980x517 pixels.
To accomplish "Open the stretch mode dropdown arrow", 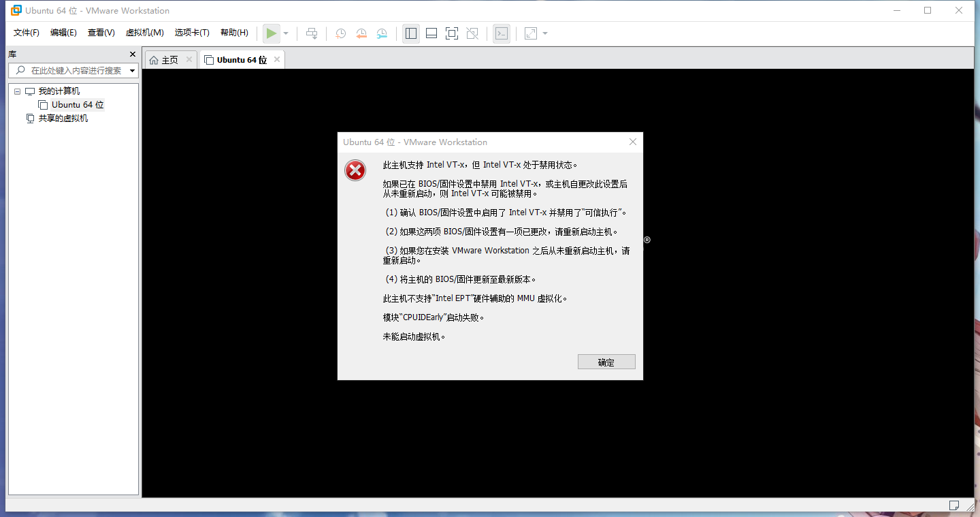I will coord(545,33).
